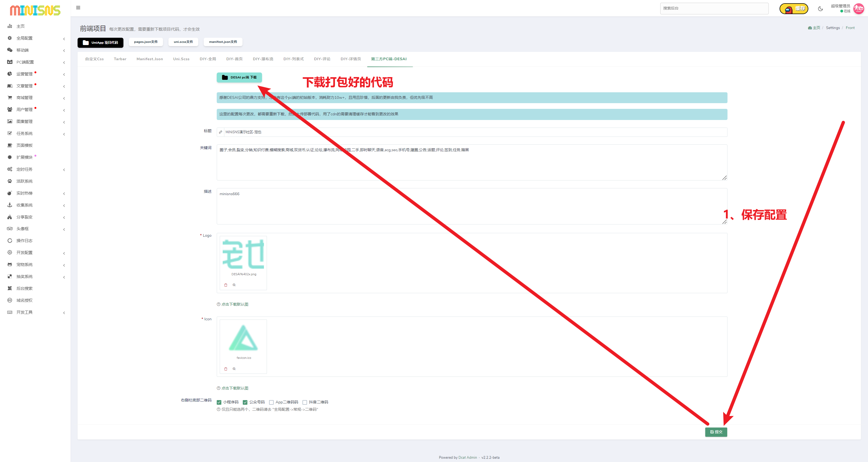Screen dimensions: 868x462
Task: Click the MINISNS logo
Action: (35, 11)
